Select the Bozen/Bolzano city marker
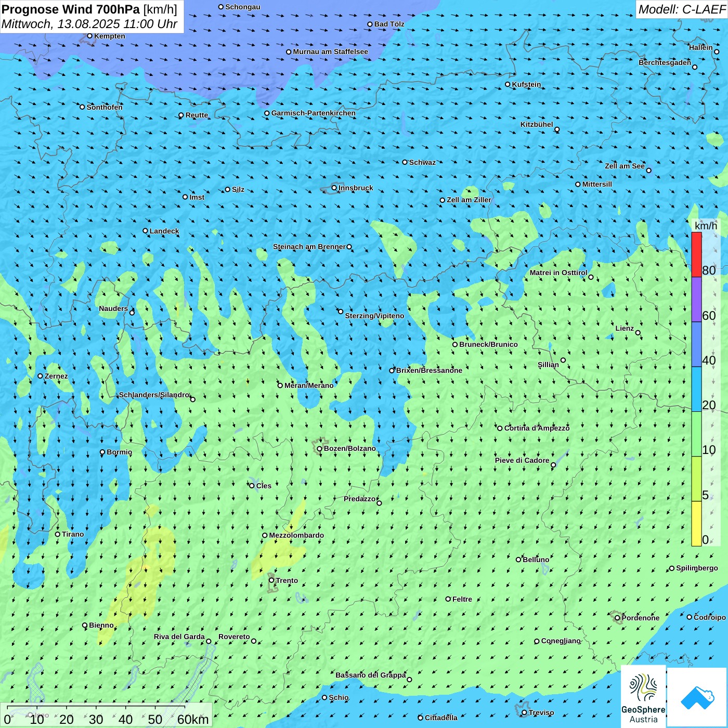The height and width of the screenshot is (728, 728). point(319,448)
